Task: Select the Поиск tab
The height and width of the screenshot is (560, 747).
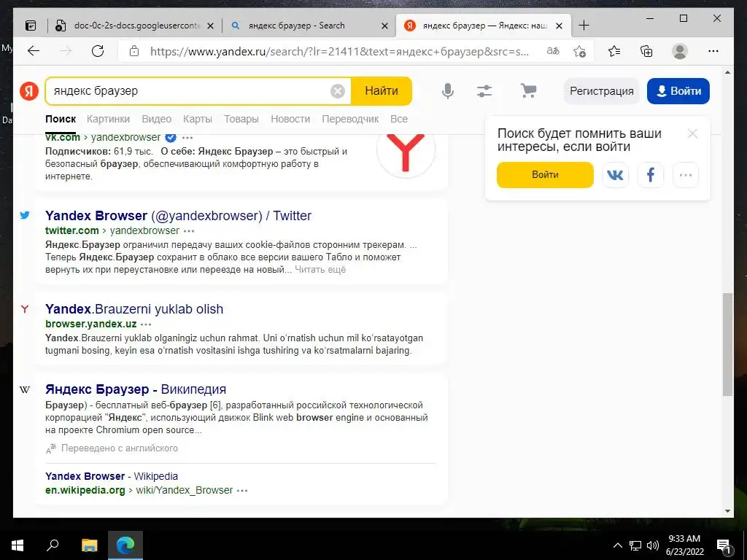Action: point(61,119)
